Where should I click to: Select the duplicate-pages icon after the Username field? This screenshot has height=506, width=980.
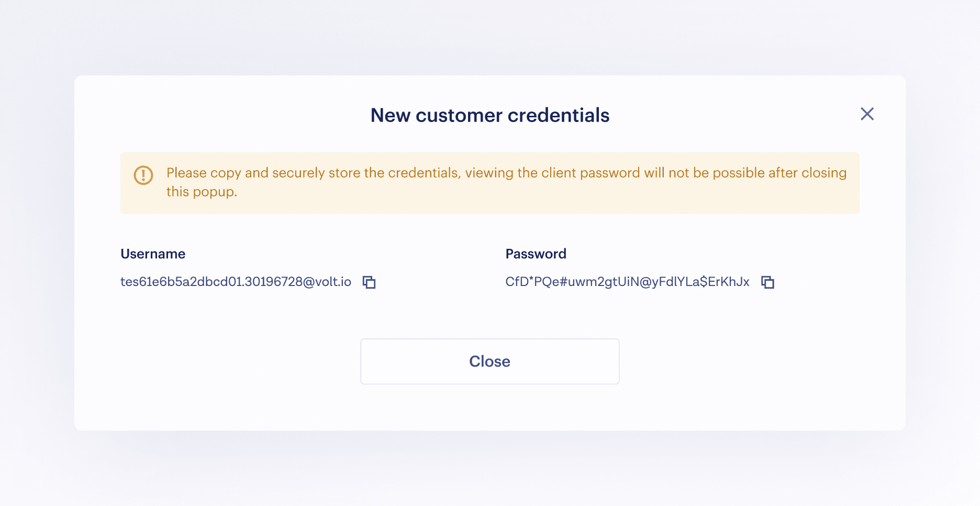[x=369, y=282]
